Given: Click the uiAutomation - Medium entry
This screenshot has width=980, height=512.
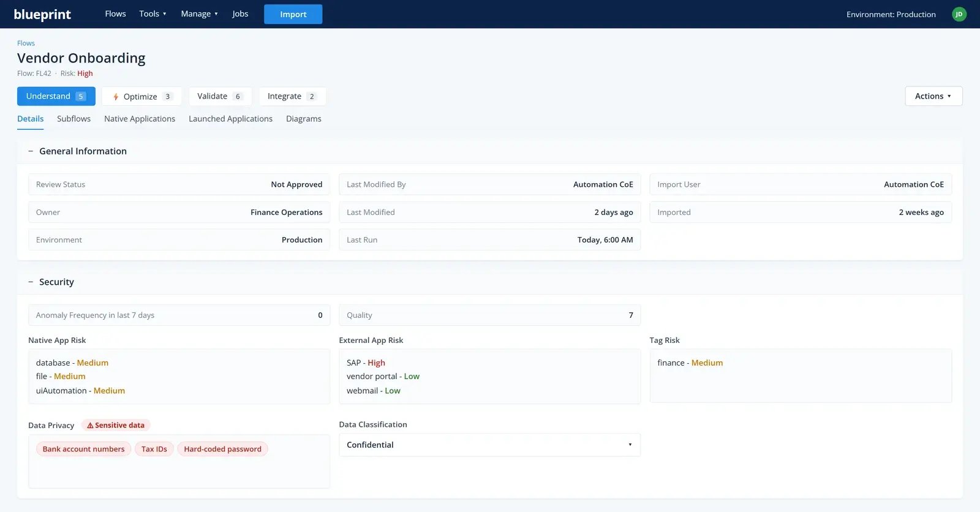Looking at the screenshot, I should coord(80,391).
